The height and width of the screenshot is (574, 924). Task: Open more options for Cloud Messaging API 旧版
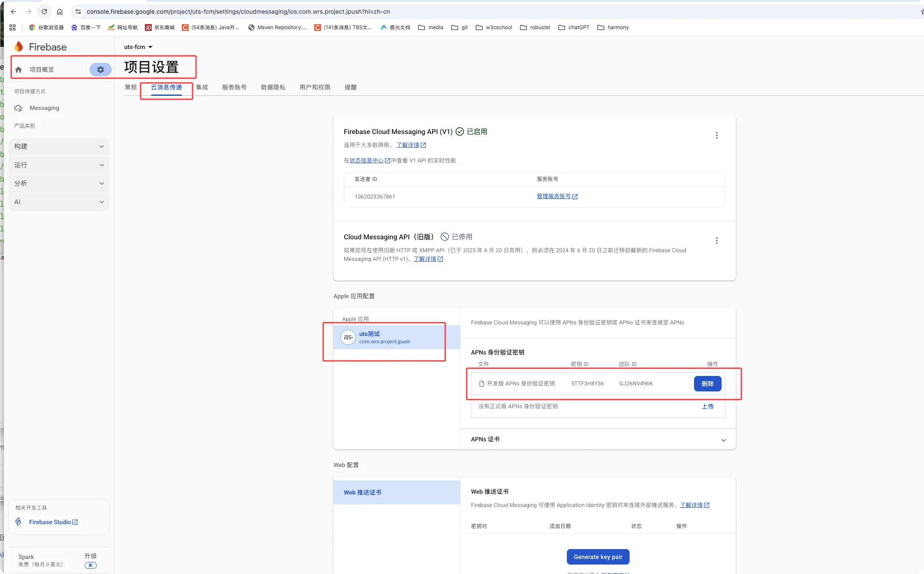(x=716, y=241)
